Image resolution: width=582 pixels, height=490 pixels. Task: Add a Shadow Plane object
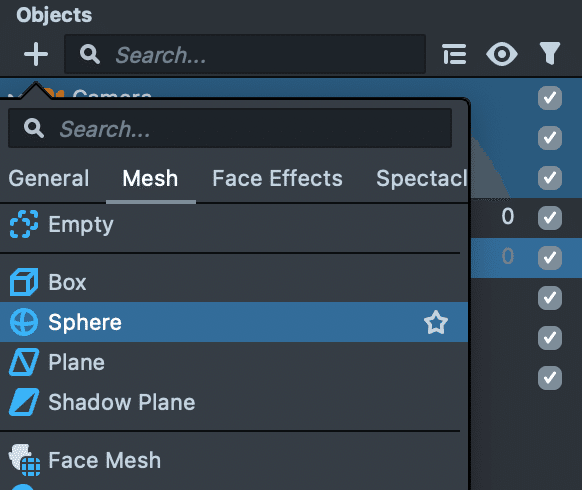pos(234,402)
